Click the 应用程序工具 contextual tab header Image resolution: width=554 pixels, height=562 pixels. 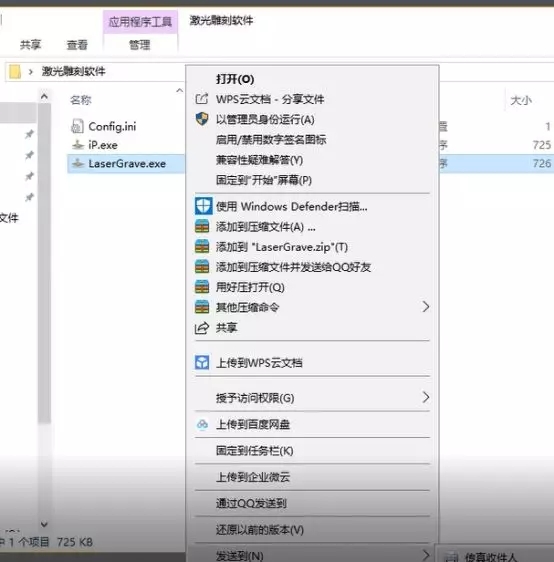[140, 22]
